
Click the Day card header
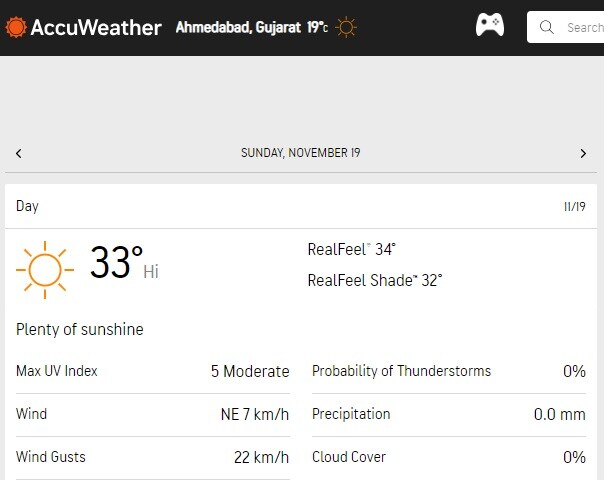[x=301, y=206]
